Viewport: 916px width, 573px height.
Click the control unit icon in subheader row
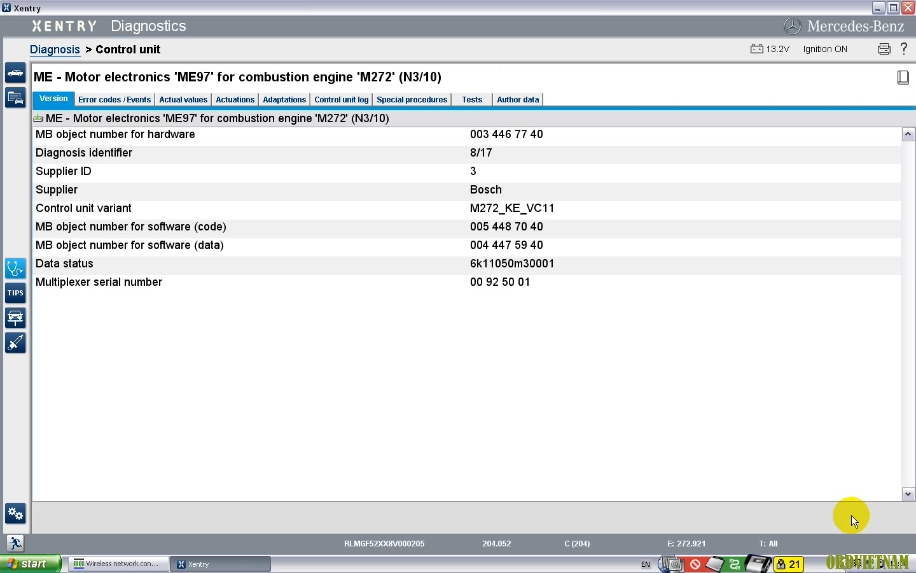39,119
